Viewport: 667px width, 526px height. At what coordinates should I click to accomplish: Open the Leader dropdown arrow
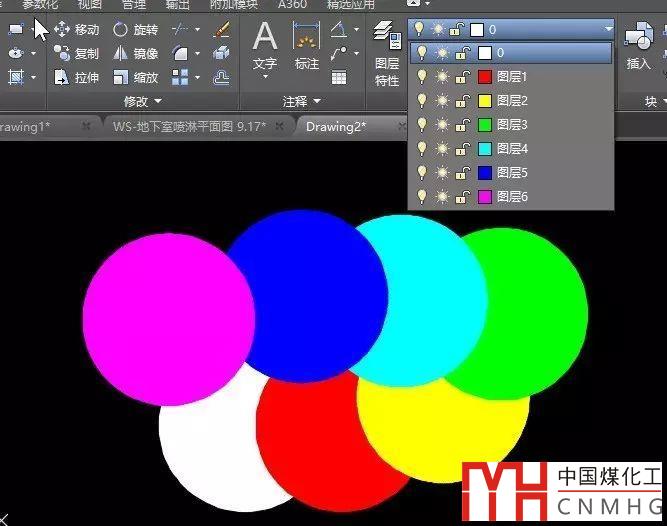coord(356,54)
